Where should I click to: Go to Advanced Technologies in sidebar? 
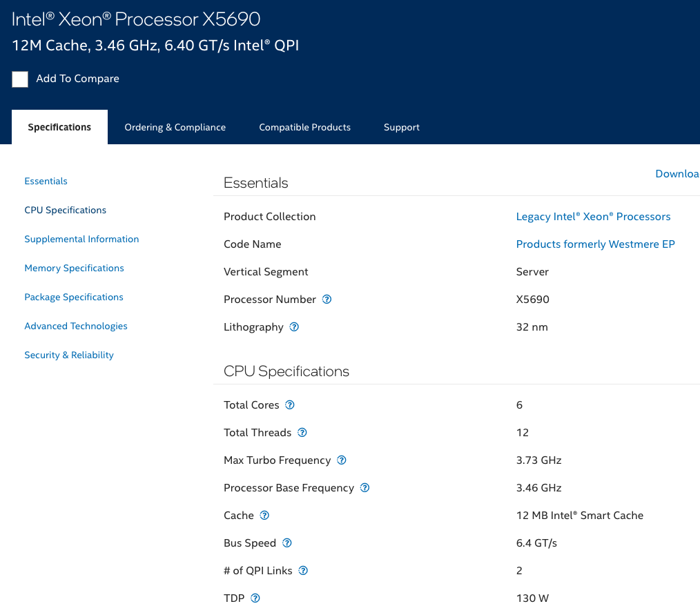click(x=76, y=326)
